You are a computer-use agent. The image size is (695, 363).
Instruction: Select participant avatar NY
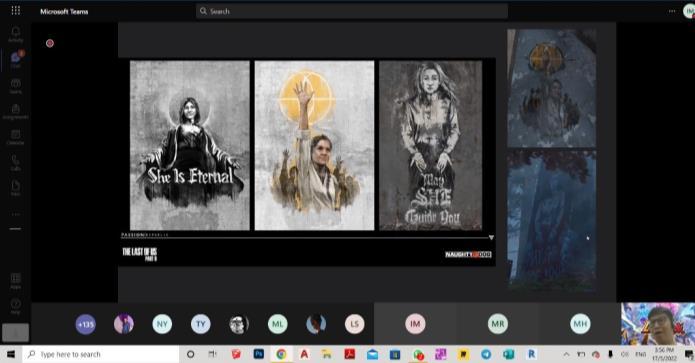[x=162, y=324]
